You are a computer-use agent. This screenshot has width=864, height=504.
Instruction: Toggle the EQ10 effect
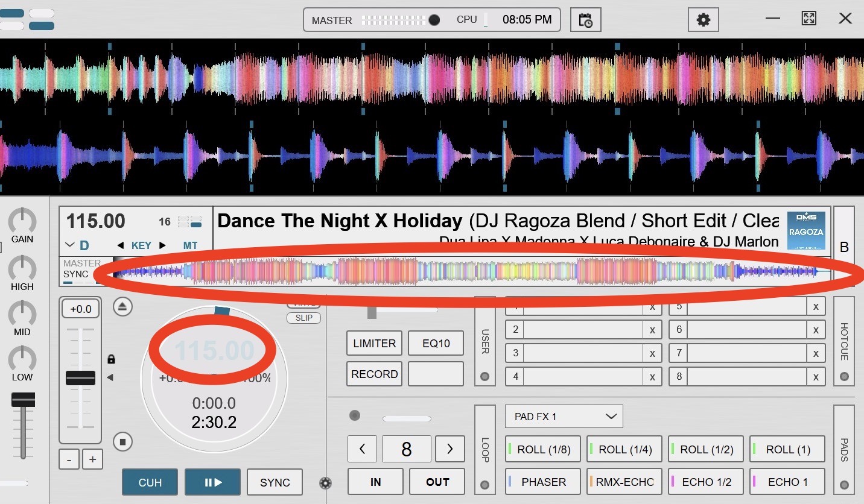point(436,343)
